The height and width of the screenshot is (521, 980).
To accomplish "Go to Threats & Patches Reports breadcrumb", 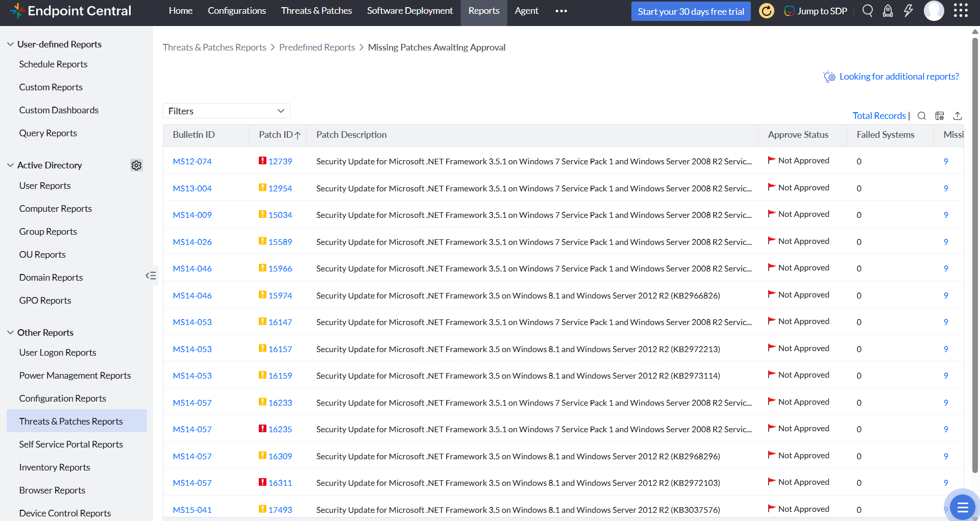I will coord(214,47).
